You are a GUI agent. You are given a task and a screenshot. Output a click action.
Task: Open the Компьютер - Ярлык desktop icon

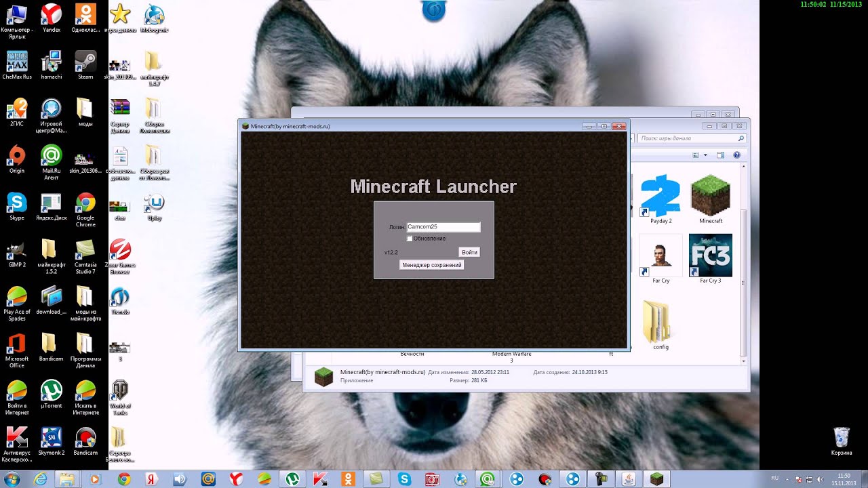[17, 22]
